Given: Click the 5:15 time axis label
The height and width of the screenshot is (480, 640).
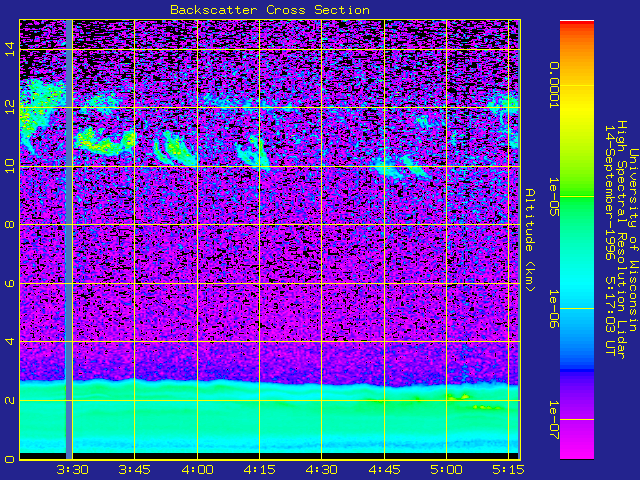Looking at the screenshot, I should coord(508,470).
